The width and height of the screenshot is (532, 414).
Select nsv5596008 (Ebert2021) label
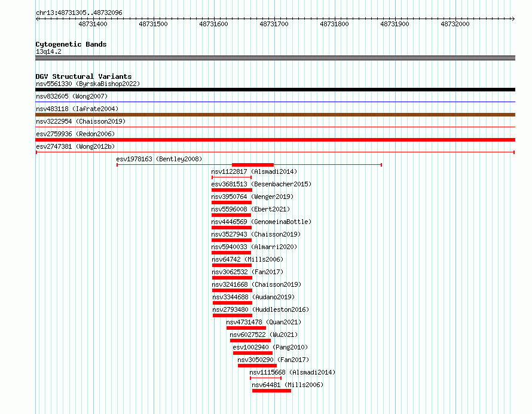[250, 209]
